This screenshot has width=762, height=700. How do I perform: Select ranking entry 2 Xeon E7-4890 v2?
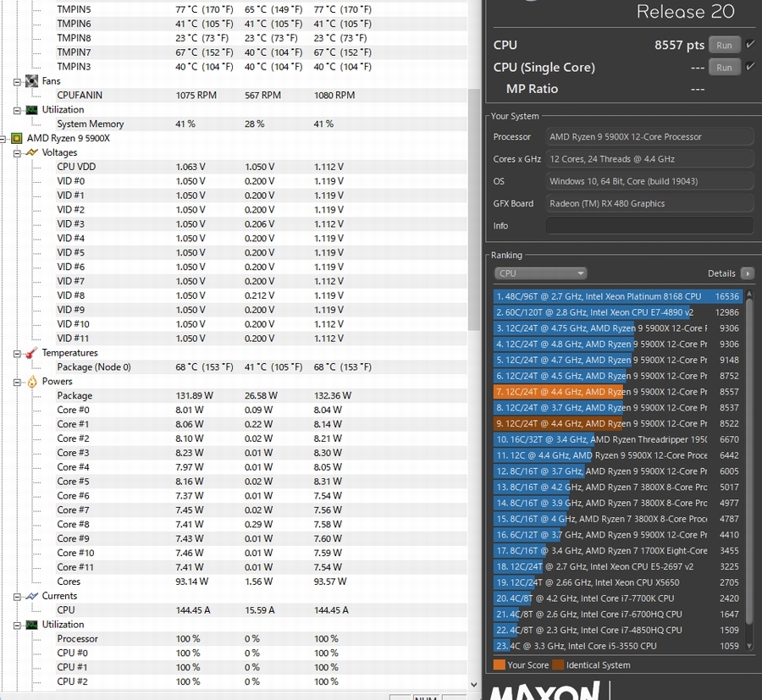618,312
